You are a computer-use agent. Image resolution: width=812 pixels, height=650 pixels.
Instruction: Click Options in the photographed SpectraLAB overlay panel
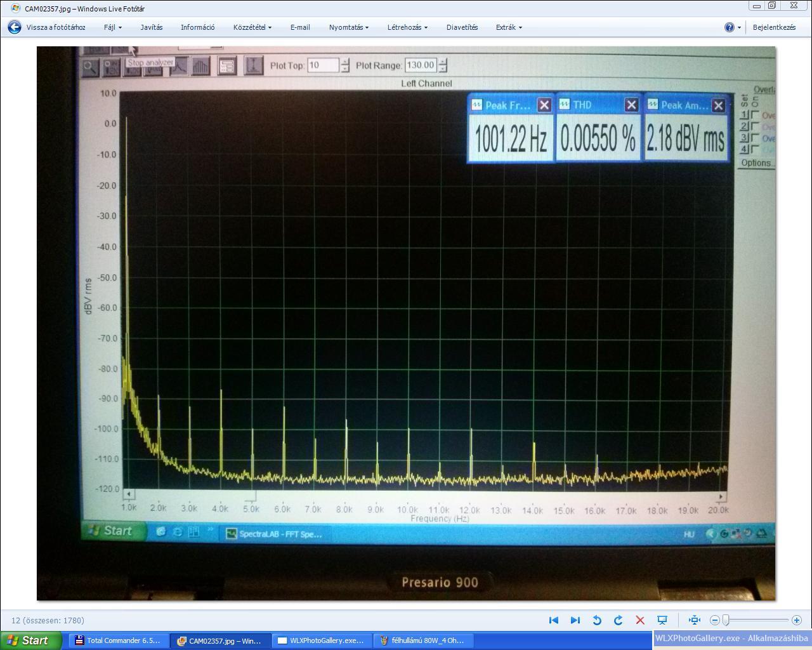point(757,163)
